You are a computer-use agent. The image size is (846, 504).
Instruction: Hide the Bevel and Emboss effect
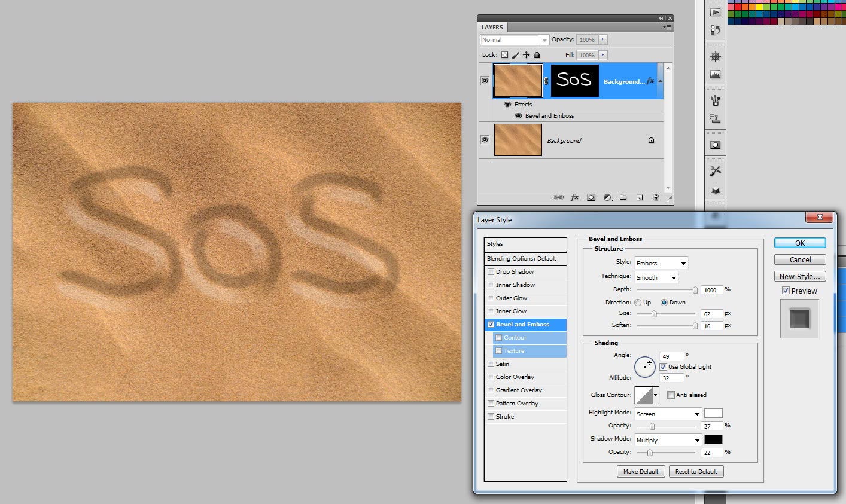(x=518, y=116)
